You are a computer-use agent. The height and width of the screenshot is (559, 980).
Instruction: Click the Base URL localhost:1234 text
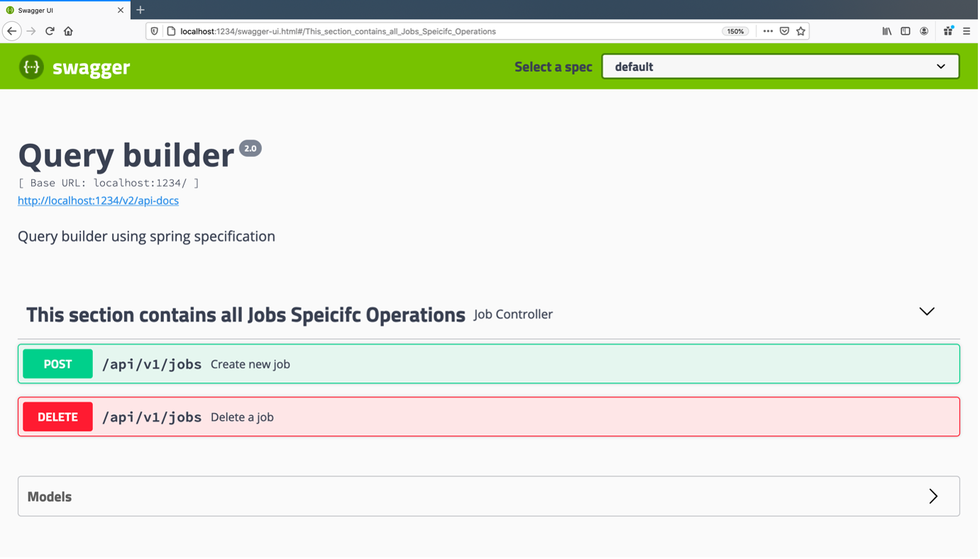pos(109,183)
